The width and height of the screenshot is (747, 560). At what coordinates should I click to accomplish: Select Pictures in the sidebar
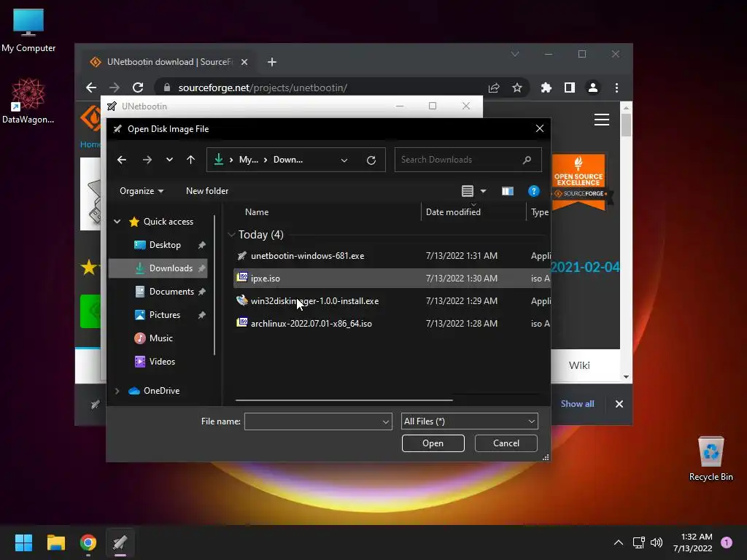164,315
